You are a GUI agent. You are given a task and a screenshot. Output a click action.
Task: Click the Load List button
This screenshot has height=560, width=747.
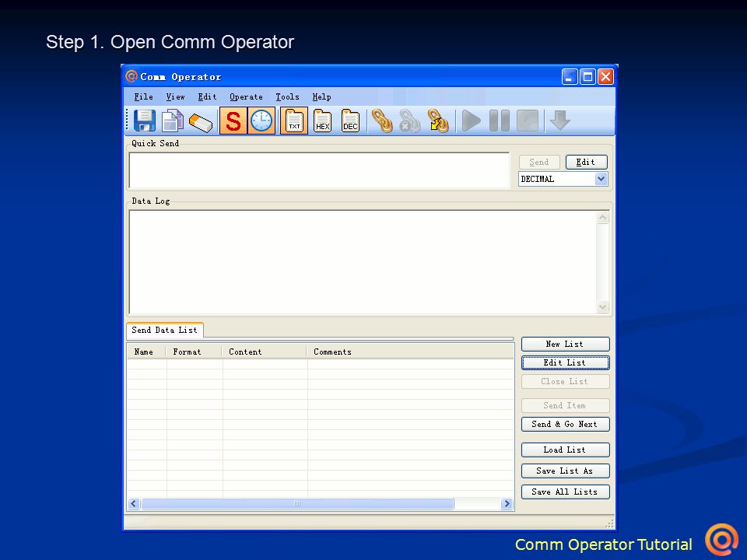(565, 450)
